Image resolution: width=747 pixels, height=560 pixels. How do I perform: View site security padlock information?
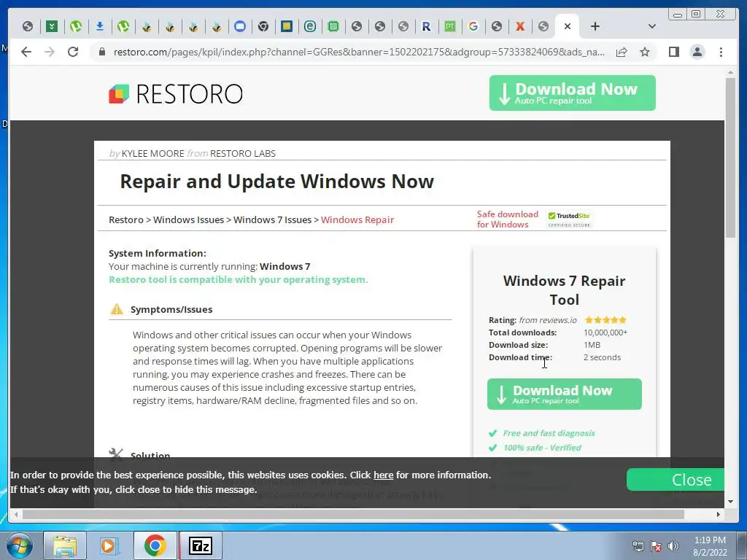[101, 52]
